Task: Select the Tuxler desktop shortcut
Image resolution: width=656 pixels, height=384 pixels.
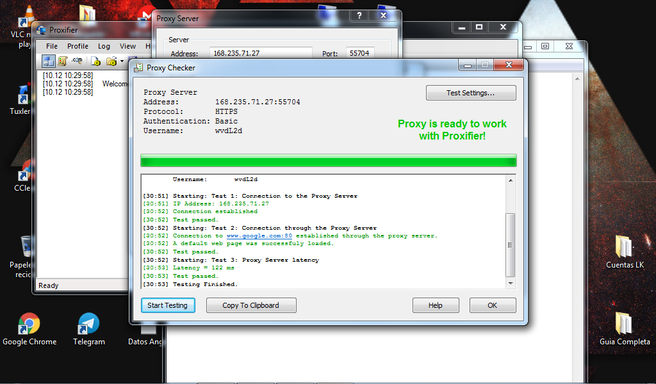Action: coord(22,100)
